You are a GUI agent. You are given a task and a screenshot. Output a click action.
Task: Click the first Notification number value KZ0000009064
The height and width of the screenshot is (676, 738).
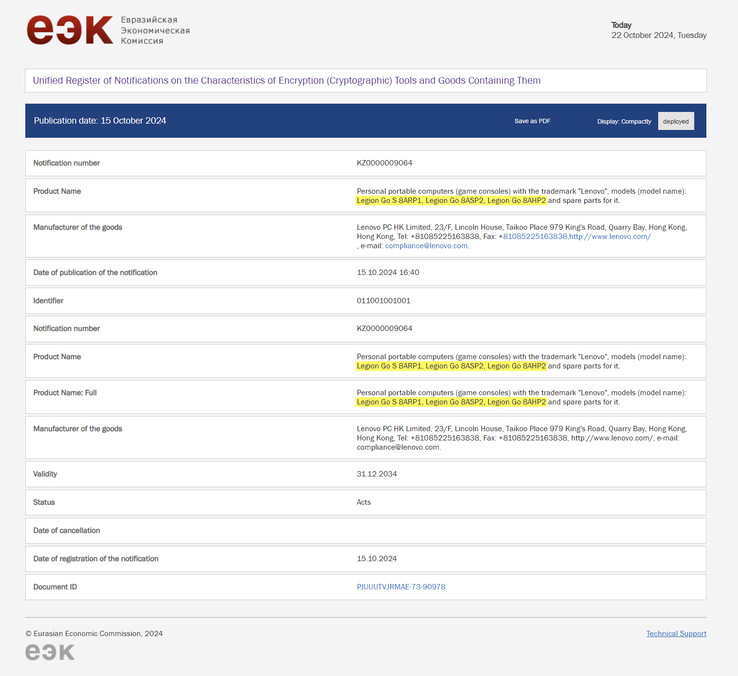point(385,163)
